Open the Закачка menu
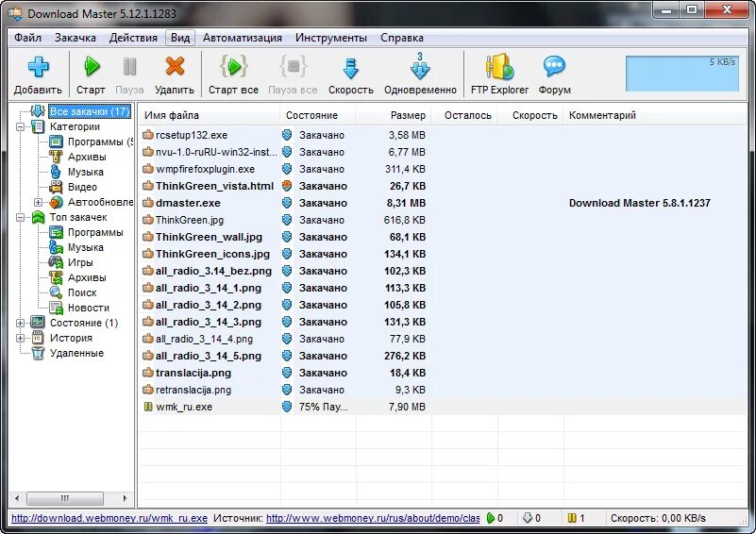 tap(76, 38)
